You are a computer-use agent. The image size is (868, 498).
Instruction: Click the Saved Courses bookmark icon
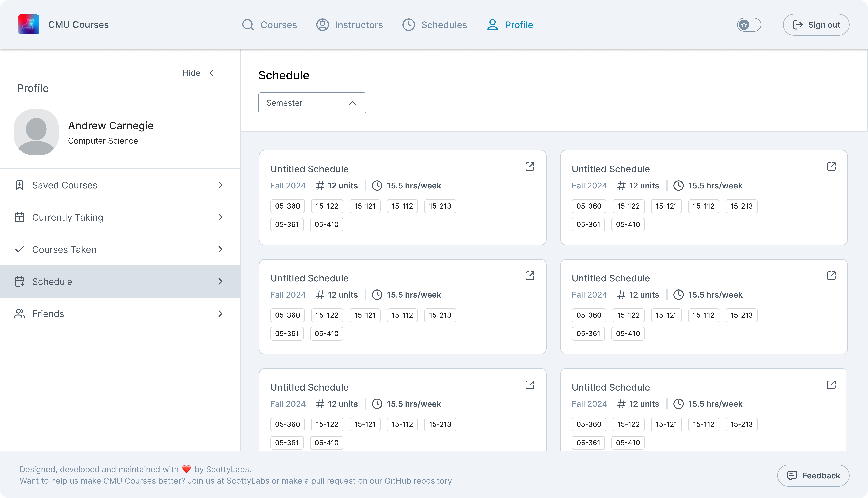point(20,185)
